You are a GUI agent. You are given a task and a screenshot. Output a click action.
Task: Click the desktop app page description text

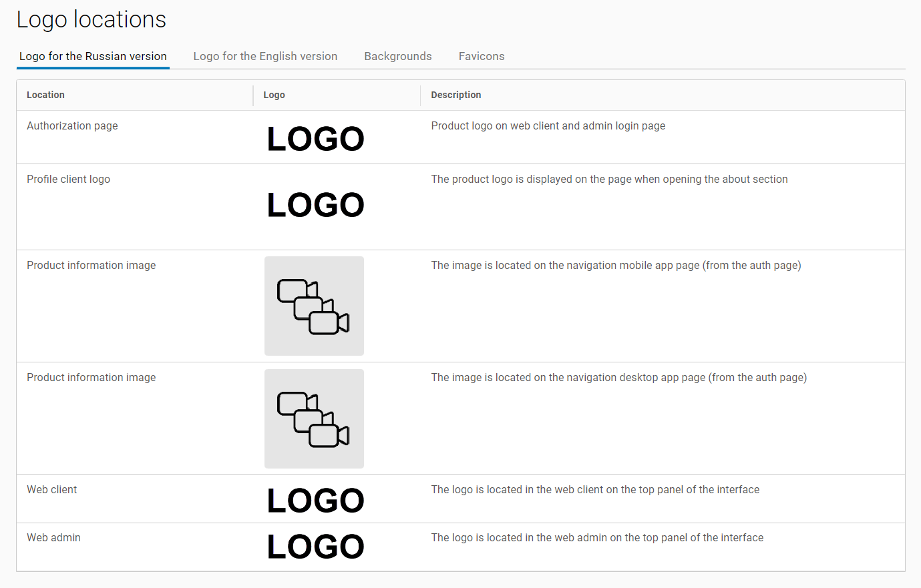tap(618, 377)
